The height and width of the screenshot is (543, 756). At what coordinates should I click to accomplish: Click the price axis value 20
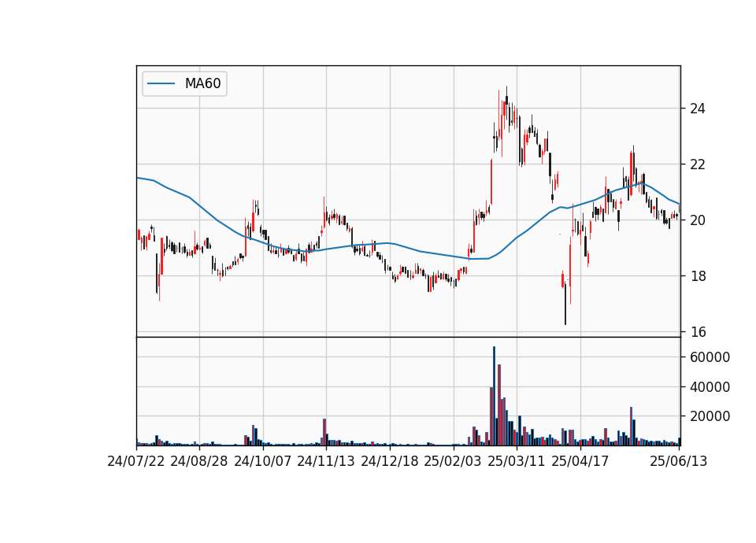[x=697, y=220]
